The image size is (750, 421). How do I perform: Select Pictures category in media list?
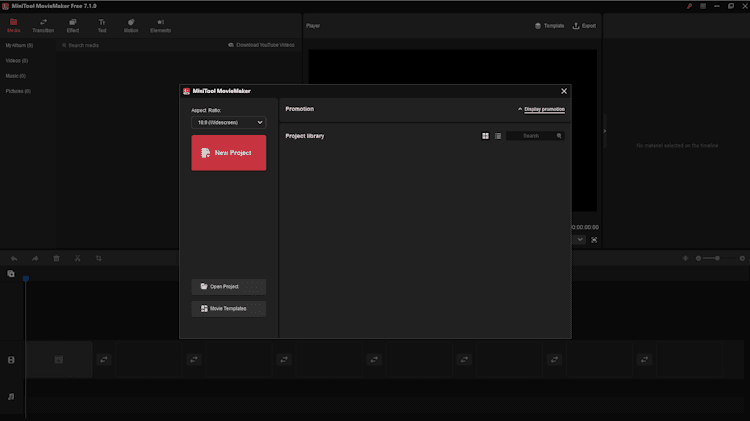[18, 91]
